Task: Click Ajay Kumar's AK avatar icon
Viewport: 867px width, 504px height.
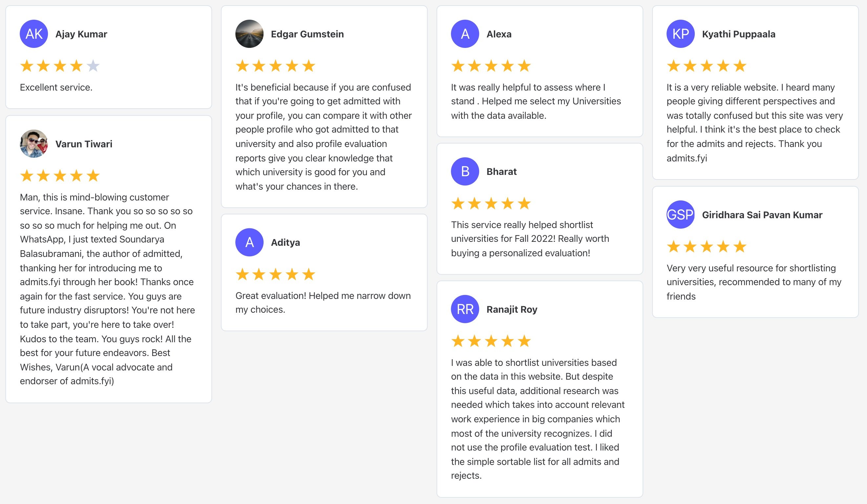Action: click(x=34, y=34)
